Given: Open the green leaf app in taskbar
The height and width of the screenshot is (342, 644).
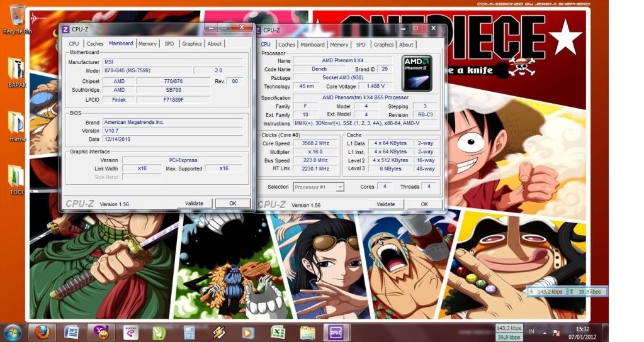Looking at the screenshot, I should tap(159, 332).
